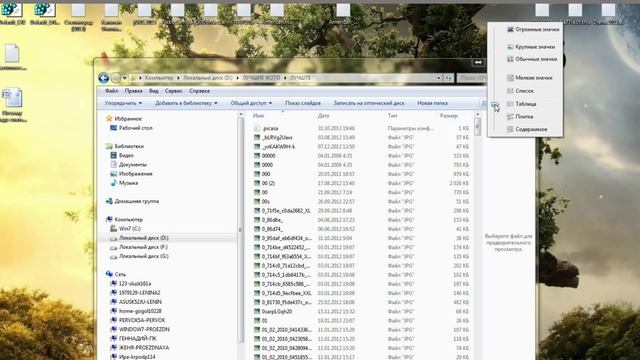Click the JPG icon of file 00000
640x360 pixels.
257,156
